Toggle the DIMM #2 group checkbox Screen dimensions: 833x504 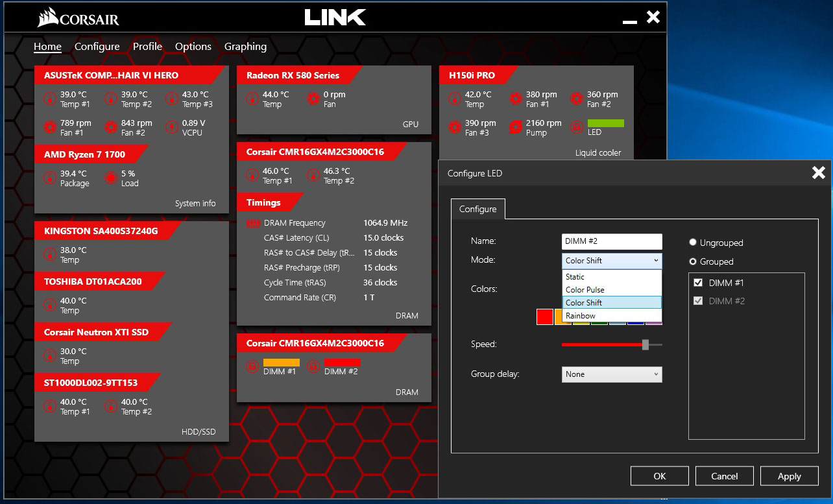point(698,301)
